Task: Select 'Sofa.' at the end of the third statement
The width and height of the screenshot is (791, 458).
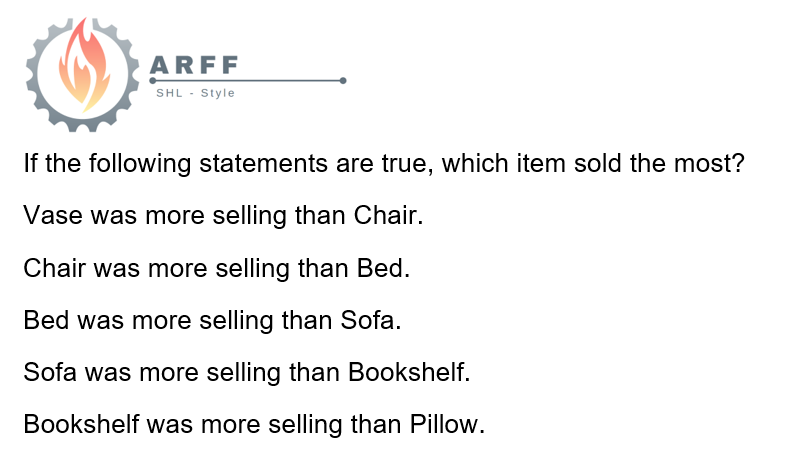Action: click(371, 320)
